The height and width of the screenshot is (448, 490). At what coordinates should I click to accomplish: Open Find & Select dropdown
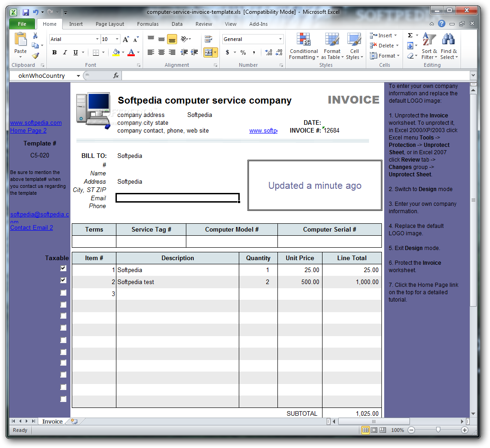point(449,47)
